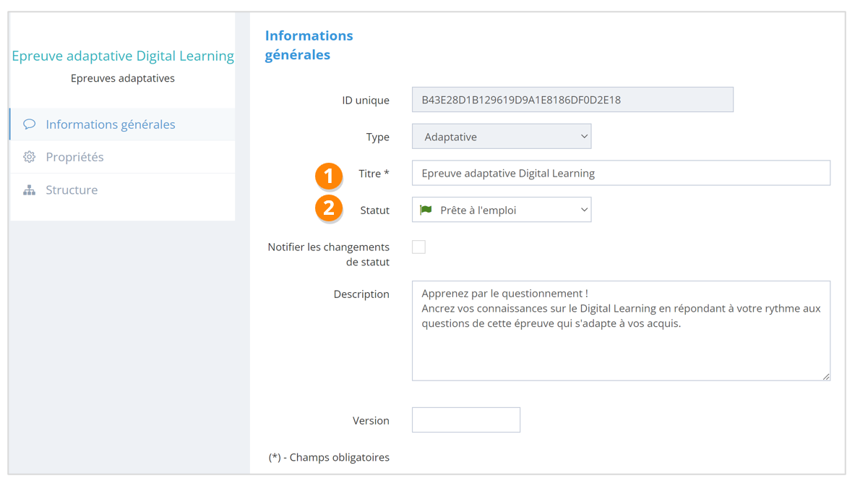
Task: Click the green flag icon in Statut
Action: tap(426, 210)
